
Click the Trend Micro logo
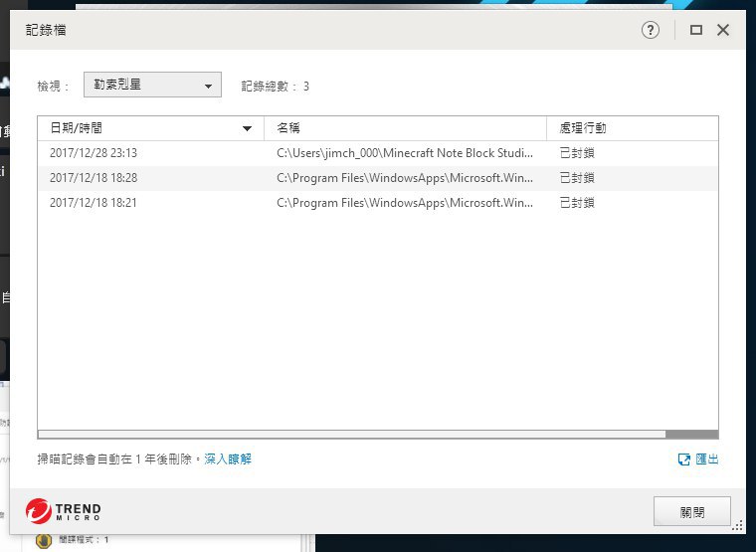pyautogui.click(x=63, y=511)
